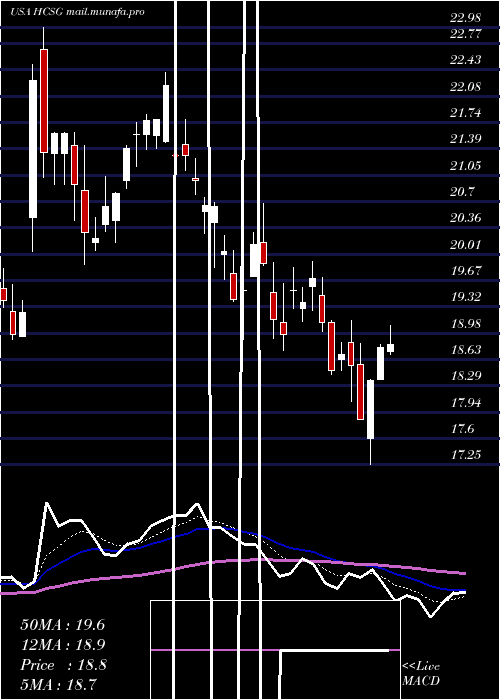The width and height of the screenshot is (500, 700).
Task: Click the 20.7 price axis label
Action: (x=462, y=192)
